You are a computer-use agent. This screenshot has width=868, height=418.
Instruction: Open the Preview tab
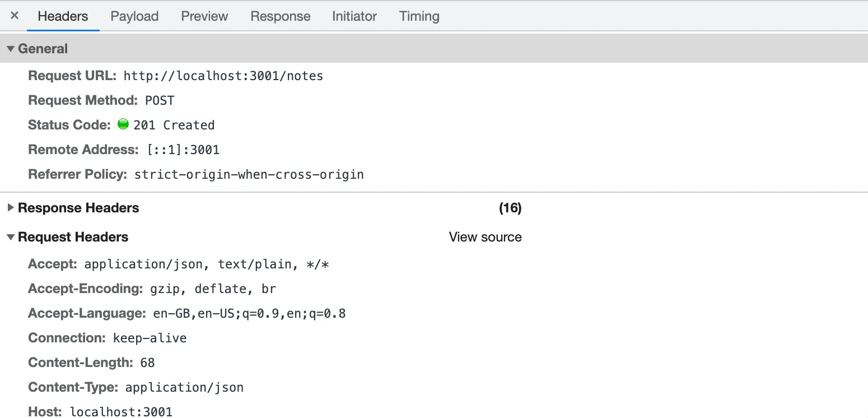coord(204,16)
